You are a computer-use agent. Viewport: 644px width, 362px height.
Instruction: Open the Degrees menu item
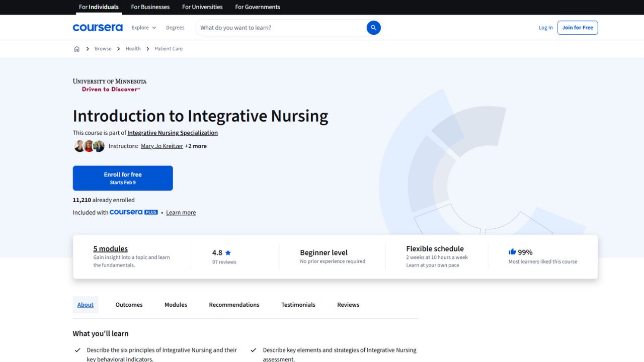tap(175, 28)
